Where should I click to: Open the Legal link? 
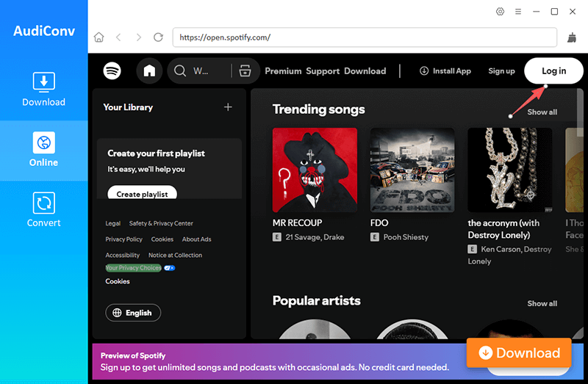pyautogui.click(x=113, y=223)
